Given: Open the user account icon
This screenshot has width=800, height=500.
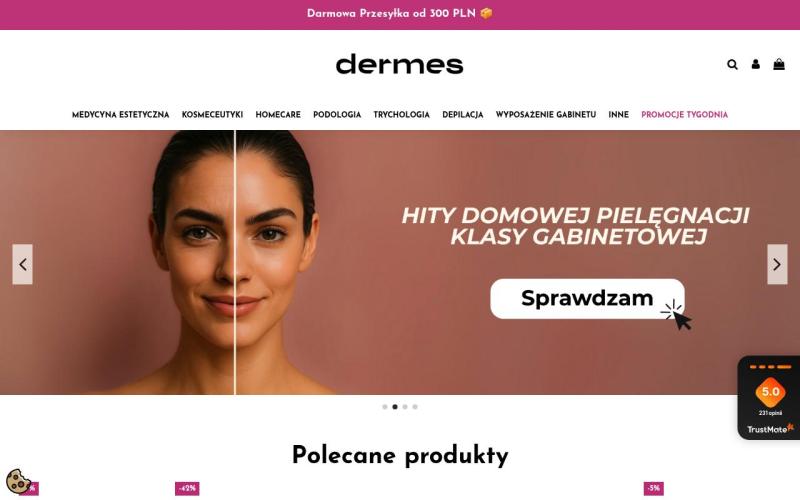Looking at the screenshot, I should point(756,64).
